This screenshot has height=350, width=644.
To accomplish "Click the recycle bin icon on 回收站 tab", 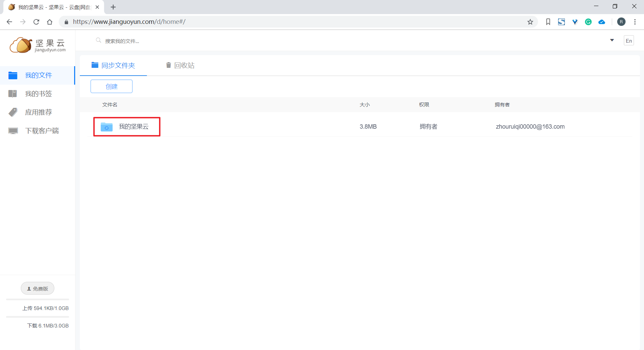I will coord(168,65).
